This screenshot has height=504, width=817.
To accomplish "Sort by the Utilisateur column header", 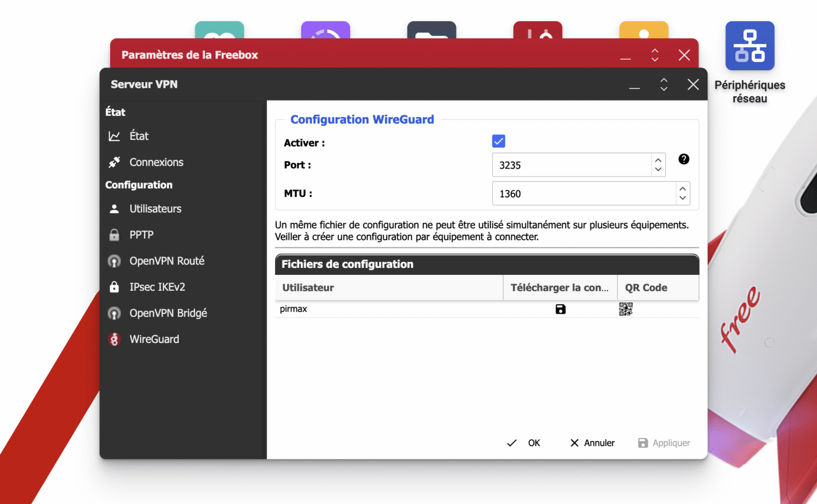I will pyautogui.click(x=389, y=288).
